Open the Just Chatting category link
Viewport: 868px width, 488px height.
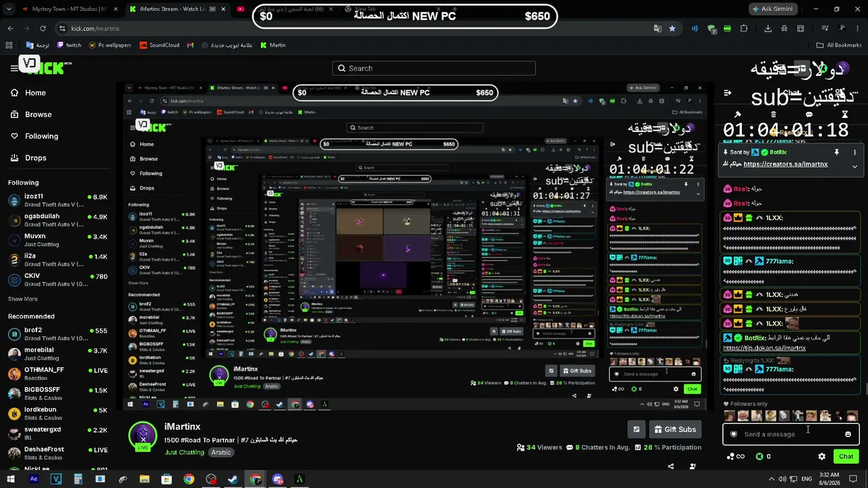click(184, 452)
